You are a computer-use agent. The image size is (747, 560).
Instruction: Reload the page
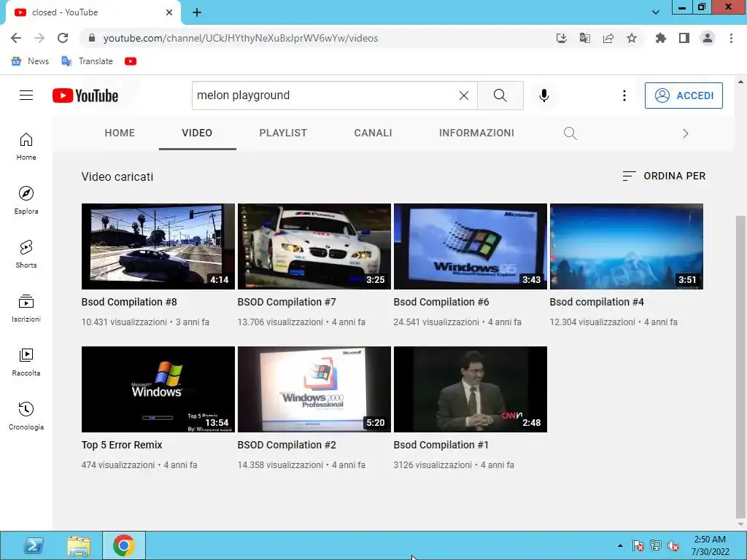coord(63,38)
